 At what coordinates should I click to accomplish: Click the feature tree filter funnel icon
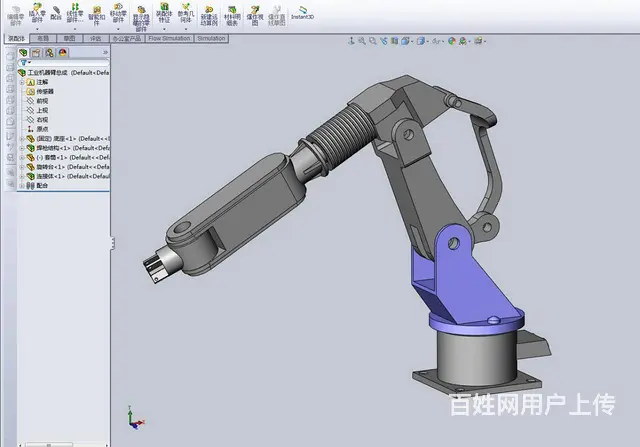tap(24, 63)
